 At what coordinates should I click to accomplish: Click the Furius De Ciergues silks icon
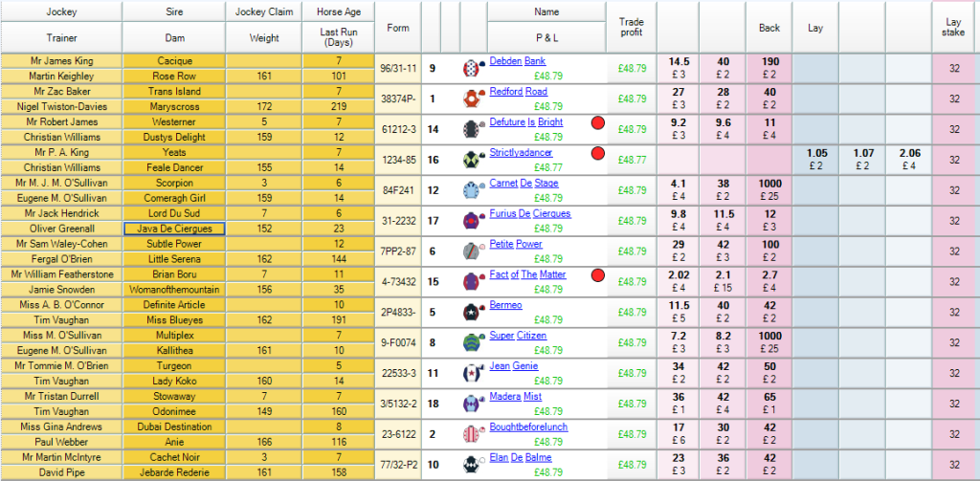click(x=474, y=221)
